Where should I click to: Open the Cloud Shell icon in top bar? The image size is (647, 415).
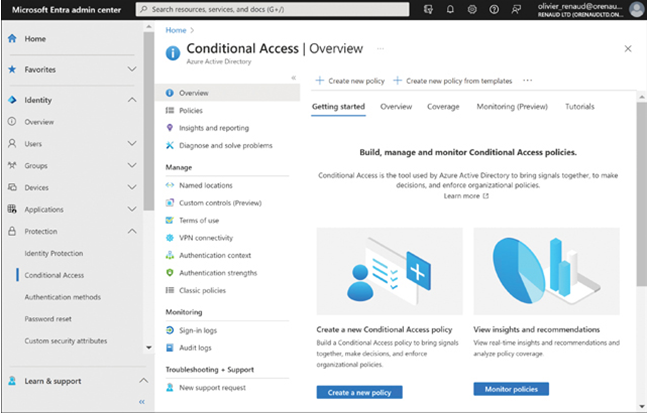[428, 9]
